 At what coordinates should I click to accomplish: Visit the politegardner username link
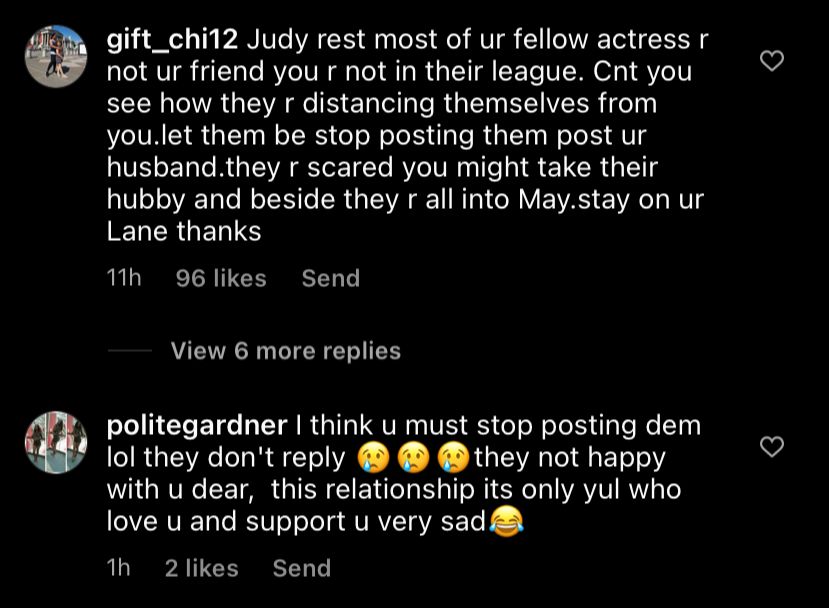(x=196, y=425)
